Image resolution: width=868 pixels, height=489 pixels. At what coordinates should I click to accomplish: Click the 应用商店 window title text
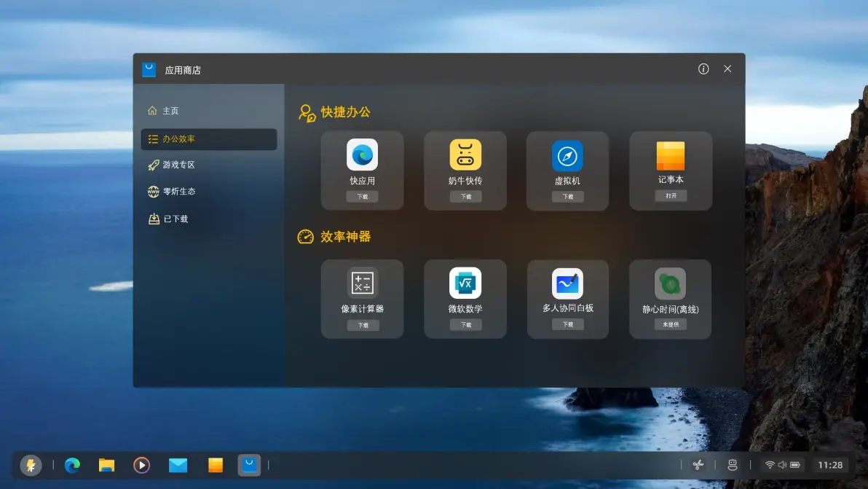point(183,70)
